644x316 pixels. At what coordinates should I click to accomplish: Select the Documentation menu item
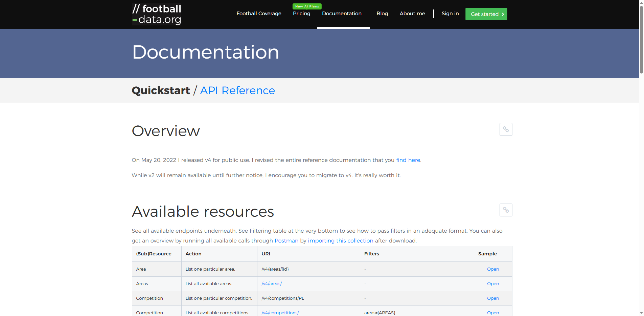(x=342, y=14)
